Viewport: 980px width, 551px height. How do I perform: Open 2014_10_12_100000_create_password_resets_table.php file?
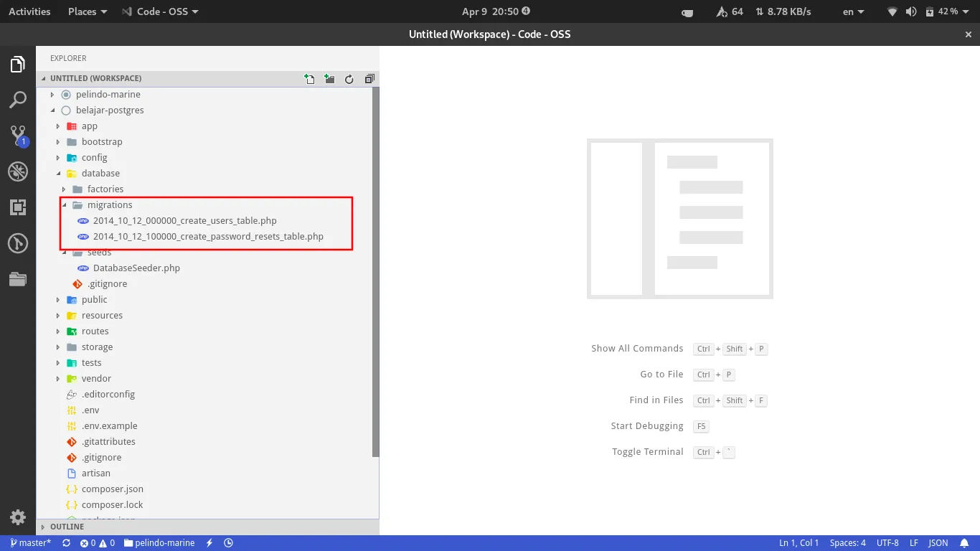pos(207,237)
